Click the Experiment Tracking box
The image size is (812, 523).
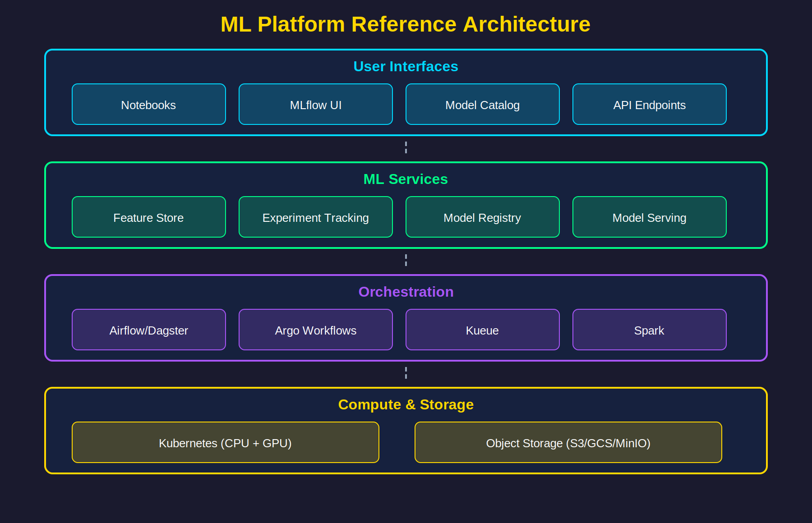(x=315, y=217)
